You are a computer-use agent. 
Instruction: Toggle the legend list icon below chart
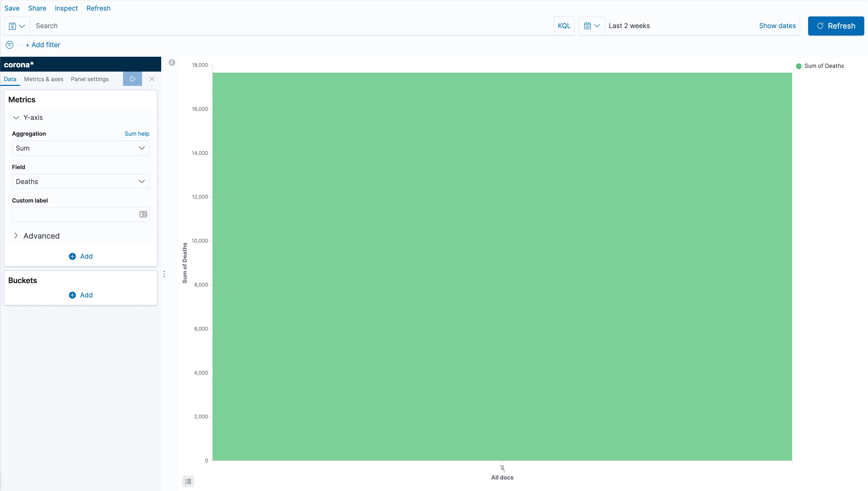188,481
